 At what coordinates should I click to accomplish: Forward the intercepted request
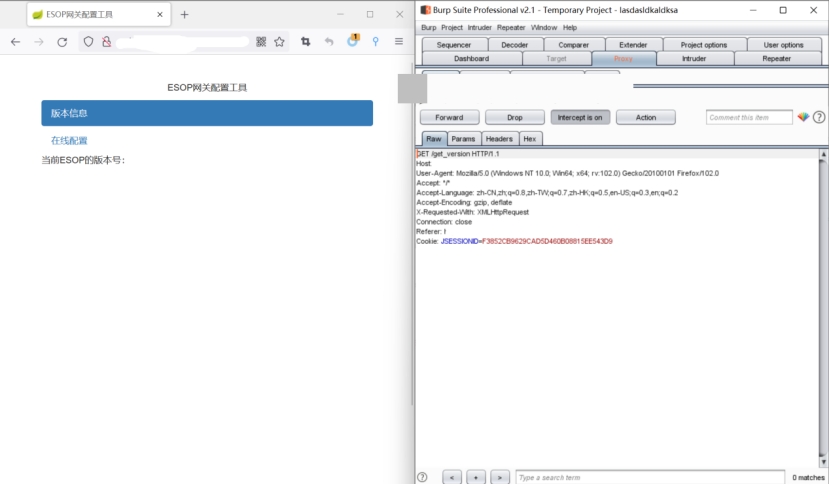(x=449, y=118)
